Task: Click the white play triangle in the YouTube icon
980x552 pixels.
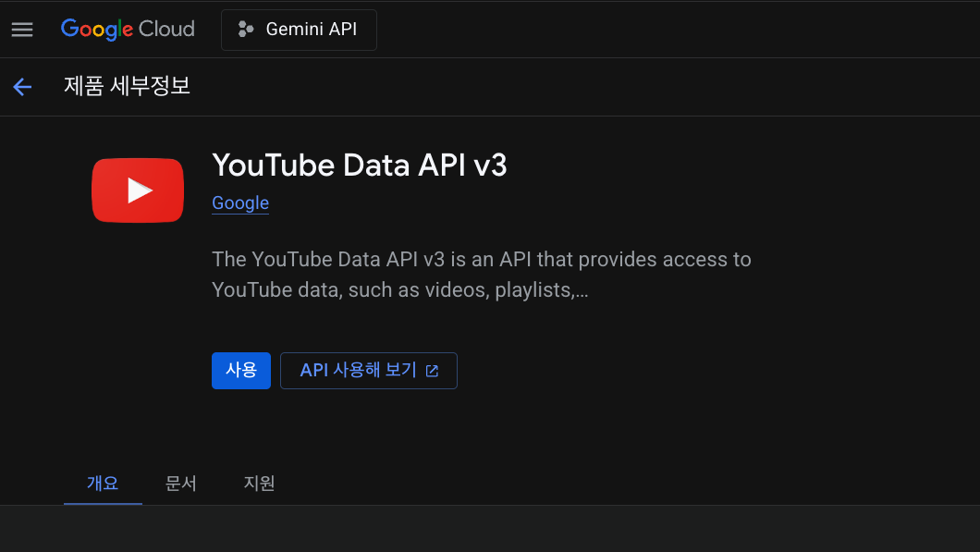Action: [140, 190]
